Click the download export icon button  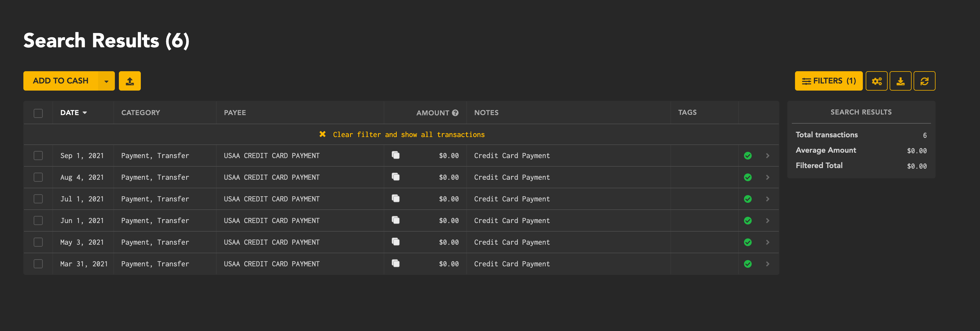point(900,81)
